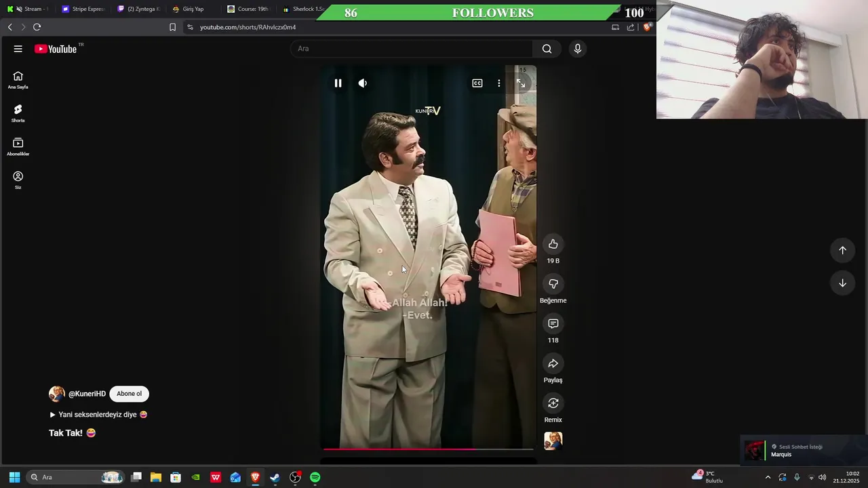Click the youtube.com/shorts URL in address bar
868x488 pixels.
248,27
